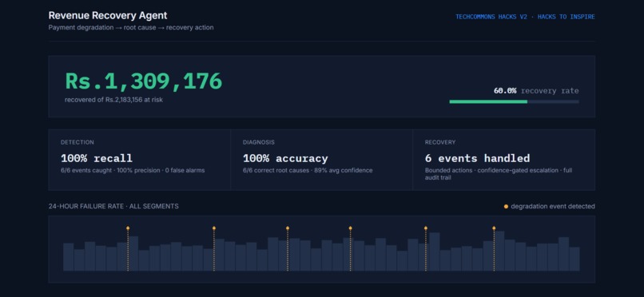Image resolution: width=644 pixels, height=297 pixels.
Task: Select 'Bounded actions' detail text
Action: (x=448, y=170)
